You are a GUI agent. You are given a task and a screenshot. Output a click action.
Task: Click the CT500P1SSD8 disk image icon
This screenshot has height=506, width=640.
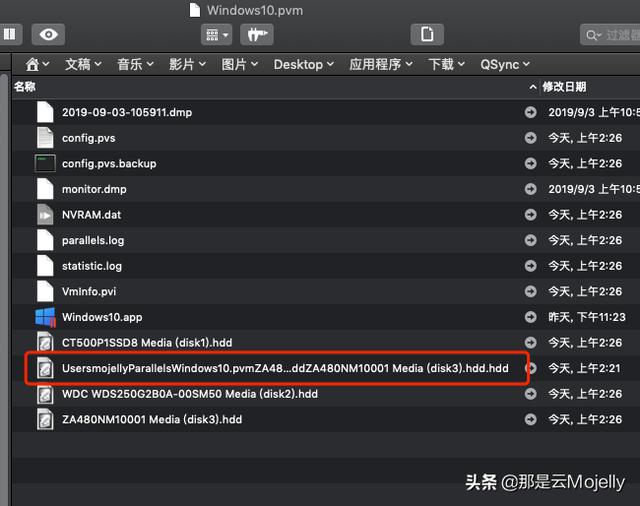tap(45, 343)
